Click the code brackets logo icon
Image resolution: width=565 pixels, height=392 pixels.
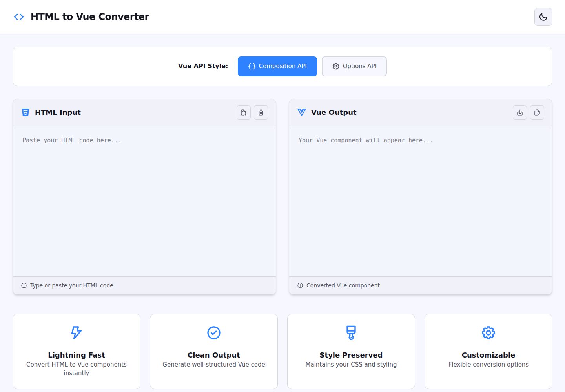(x=19, y=17)
